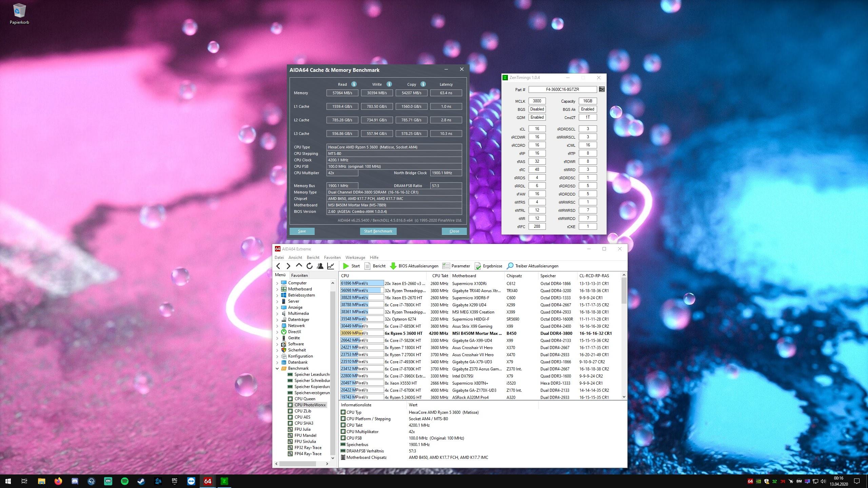The width and height of the screenshot is (868, 488).
Task: Click the Read info icon
Action: [x=354, y=84]
